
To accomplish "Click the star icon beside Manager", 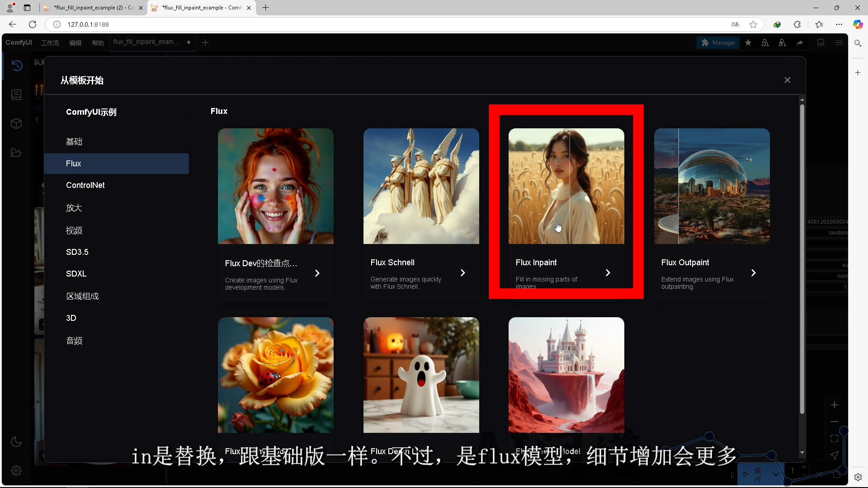I will [x=748, y=42].
